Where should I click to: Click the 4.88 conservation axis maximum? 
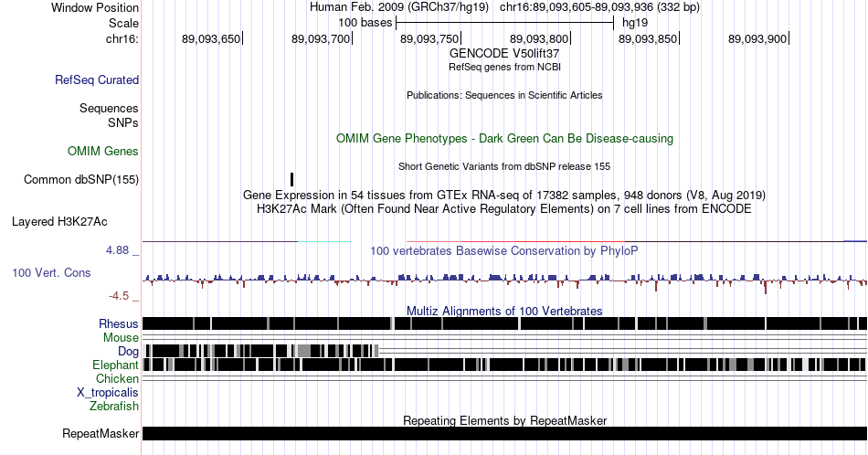[117, 250]
